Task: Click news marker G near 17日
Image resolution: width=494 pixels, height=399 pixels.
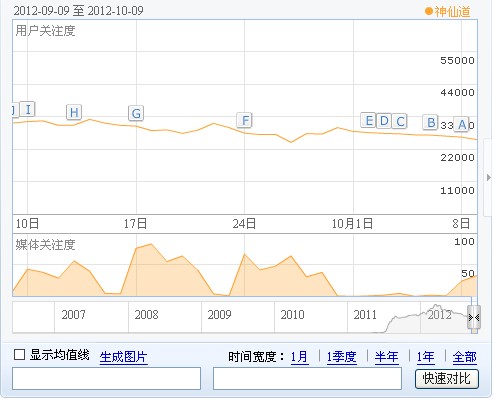Action: coord(136,113)
